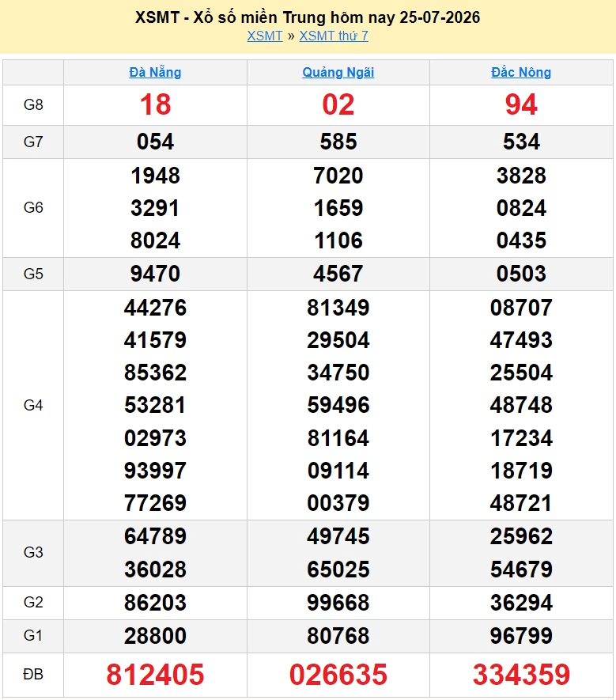Click Đà Nẵng special prize 812405
The width and height of the screenshot is (616, 700).
[155, 675]
